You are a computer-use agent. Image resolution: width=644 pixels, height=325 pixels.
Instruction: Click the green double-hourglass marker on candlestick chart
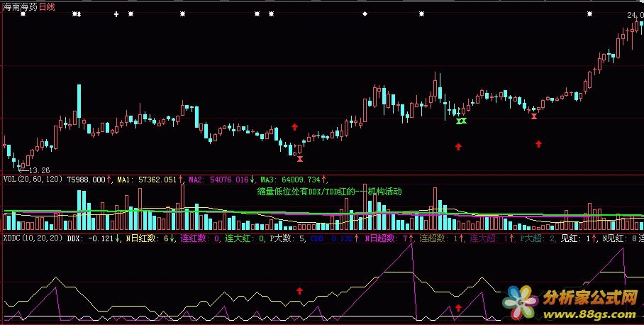[462, 121]
